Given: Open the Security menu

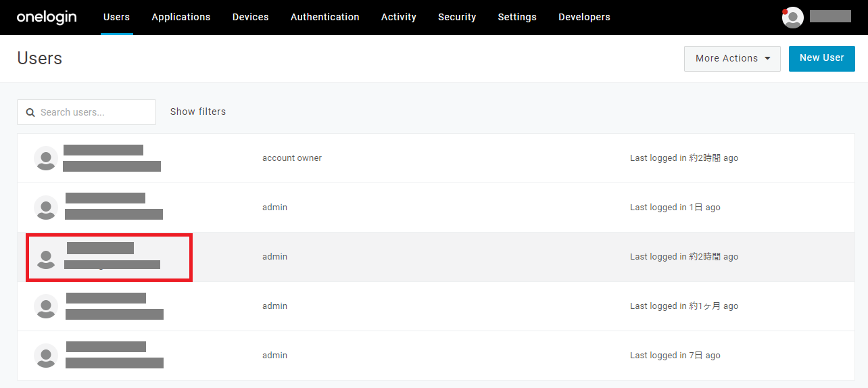Looking at the screenshot, I should click(457, 17).
